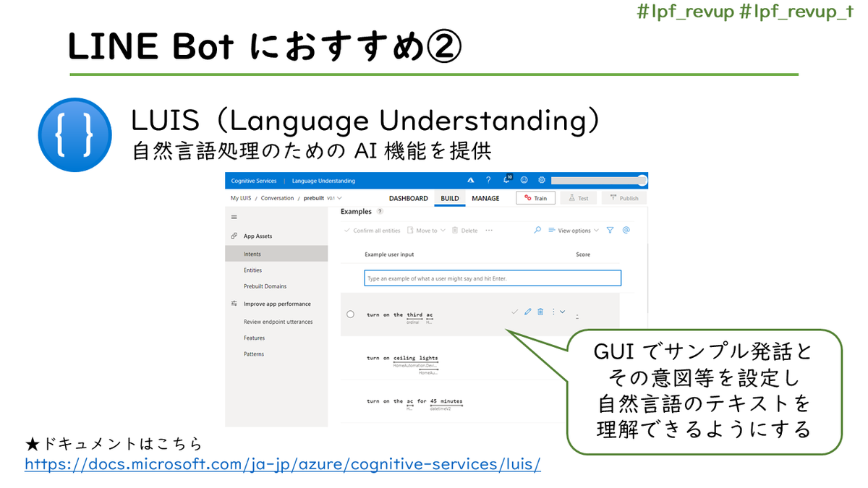Screen dimensions: 868x488
Task: Open more options dots on third ac row
Action: pyautogui.click(x=553, y=312)
